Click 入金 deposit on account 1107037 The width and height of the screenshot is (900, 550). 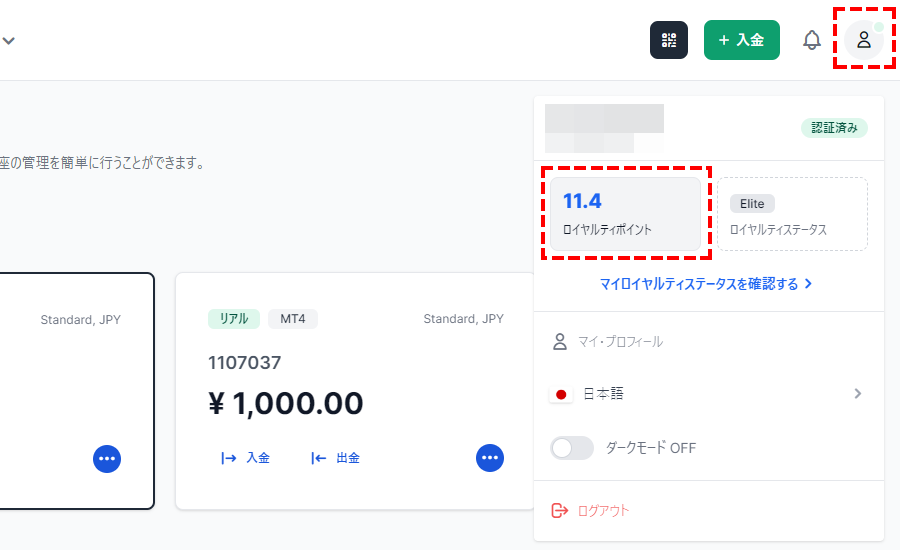coord(246,458)
